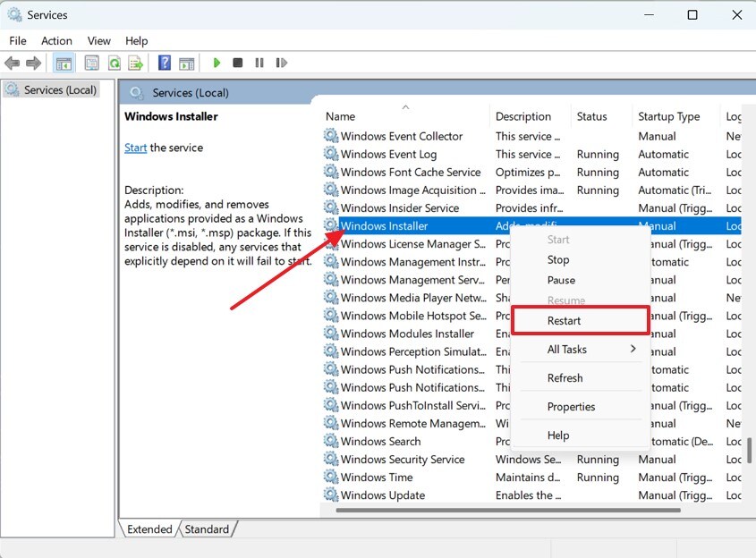Click the Refresh toolbar icon
Viewport: 756px width, 558px height.
click(x=115, y=63)
